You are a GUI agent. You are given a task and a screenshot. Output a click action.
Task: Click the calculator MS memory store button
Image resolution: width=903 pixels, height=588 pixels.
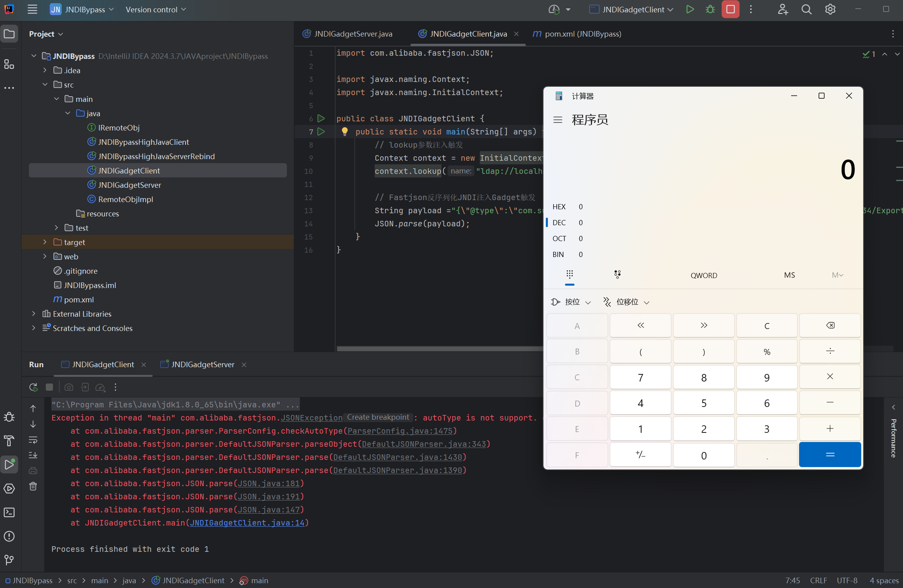coord(790,275)
